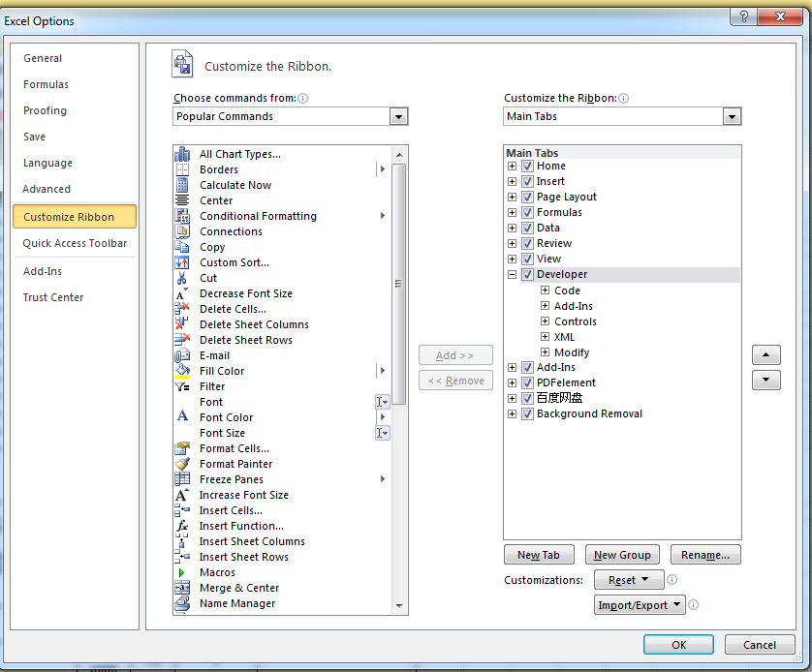812x672 pixels.
Task: Toggle the PDFelement tab checkbox
Action: (527, 382)
